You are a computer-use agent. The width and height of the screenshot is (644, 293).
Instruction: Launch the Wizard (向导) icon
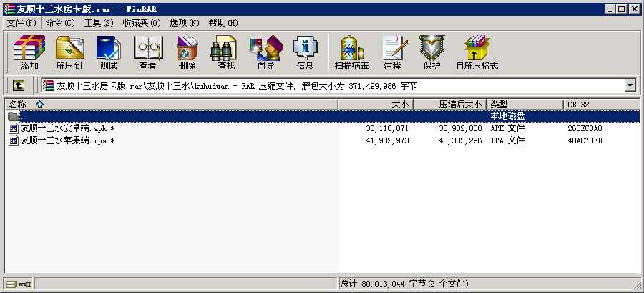[x=265, y=52]
